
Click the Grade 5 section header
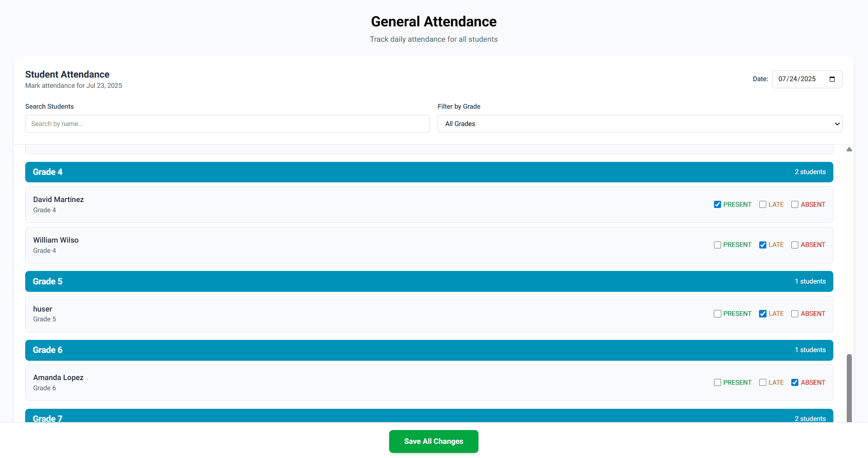click(x=429, y=282)
